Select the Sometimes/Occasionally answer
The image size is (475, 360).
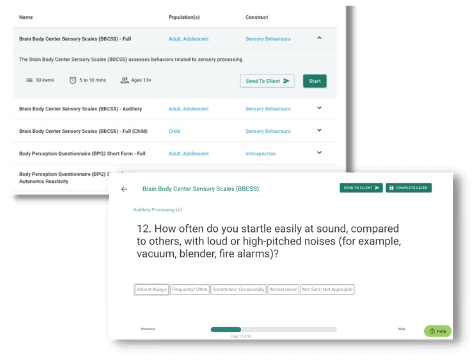(238, 289)
